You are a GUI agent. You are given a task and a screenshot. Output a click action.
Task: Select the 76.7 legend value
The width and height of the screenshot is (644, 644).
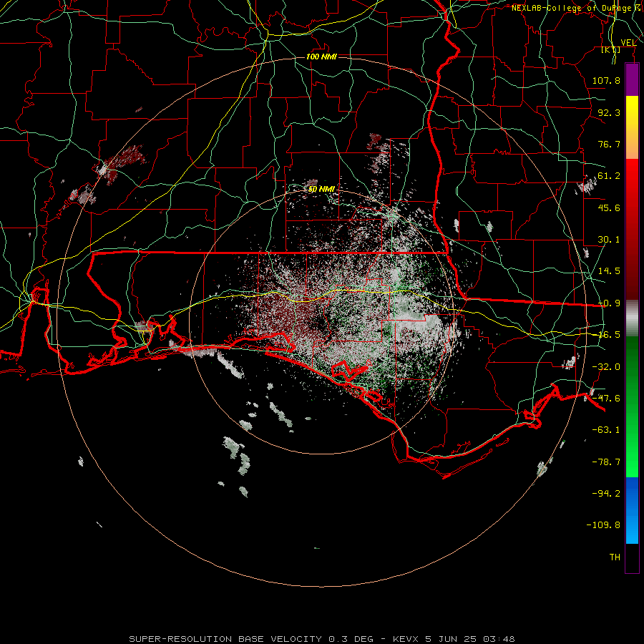point(609,144)
